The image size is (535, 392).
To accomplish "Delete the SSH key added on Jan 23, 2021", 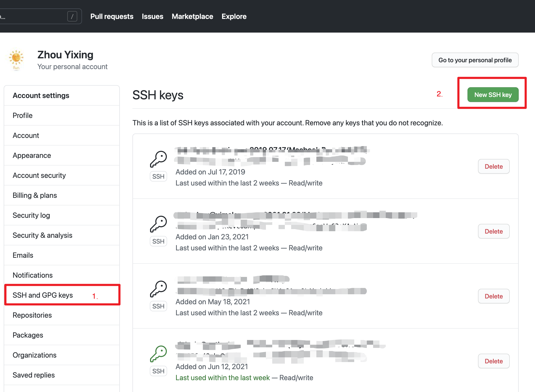I will pyautogui.click(x=494, y=231).
